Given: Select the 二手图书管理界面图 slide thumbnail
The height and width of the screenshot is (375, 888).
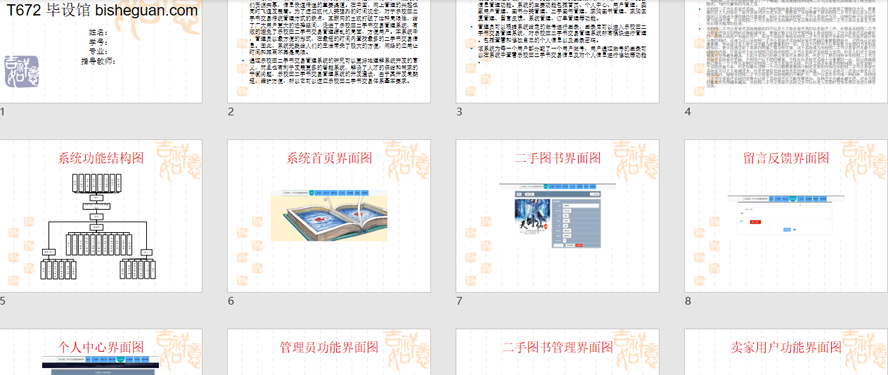Looking at the screenshot, I should 557,352.
